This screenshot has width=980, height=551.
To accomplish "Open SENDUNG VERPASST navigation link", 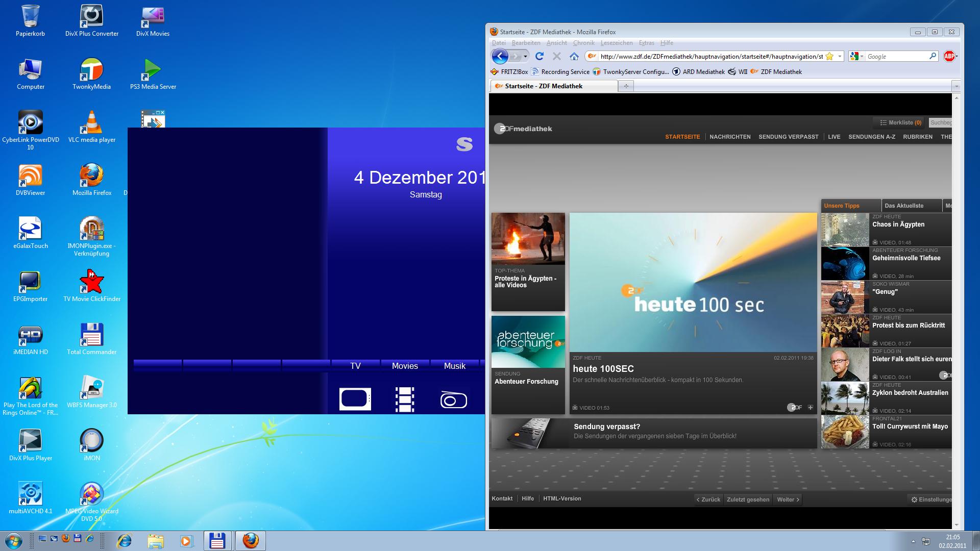I will [x=788, y=137].
